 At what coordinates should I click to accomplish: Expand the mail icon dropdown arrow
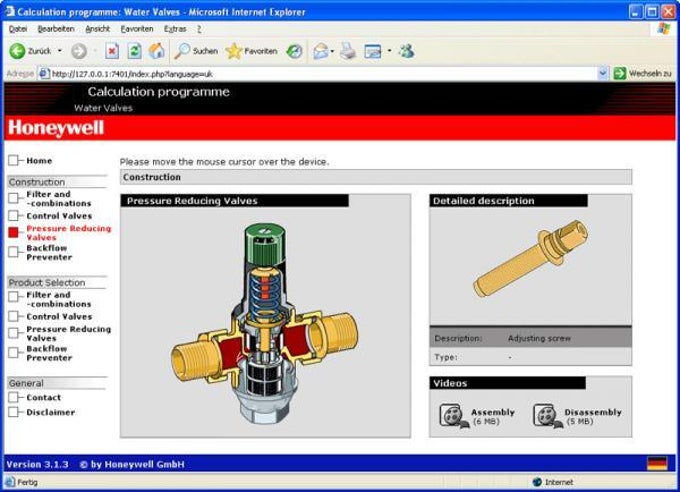332,51
